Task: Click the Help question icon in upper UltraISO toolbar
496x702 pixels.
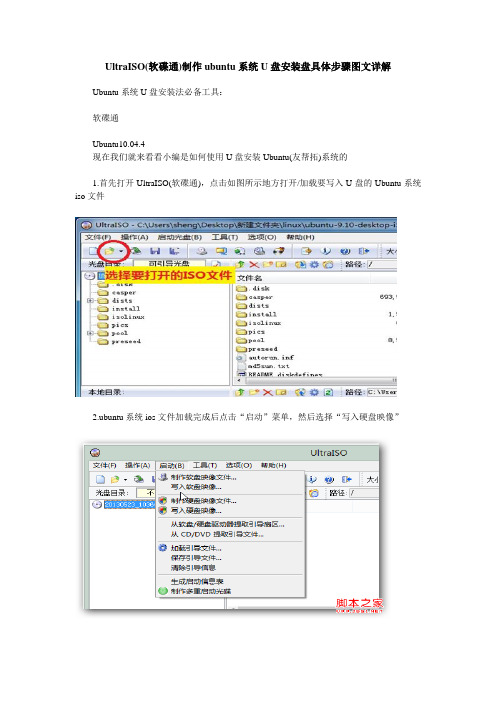Action: pyautogui.click(x=345, y=251)
